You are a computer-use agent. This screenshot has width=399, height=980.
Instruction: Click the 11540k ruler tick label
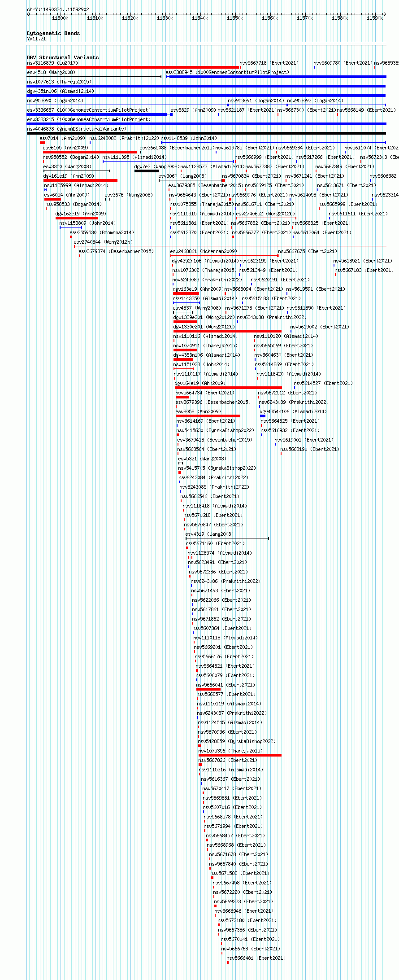click(200, 18)
